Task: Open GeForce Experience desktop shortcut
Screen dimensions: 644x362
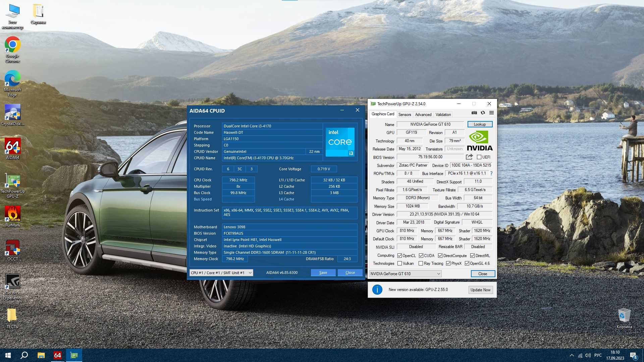Action: coord(12,287)
